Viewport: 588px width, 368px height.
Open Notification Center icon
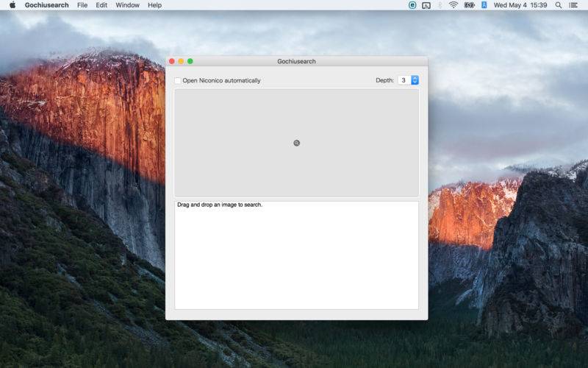point(573,5)
